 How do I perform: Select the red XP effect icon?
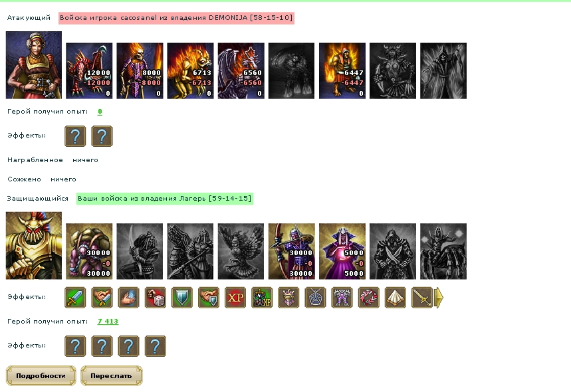pyautogui.click(x=235, y=298)
